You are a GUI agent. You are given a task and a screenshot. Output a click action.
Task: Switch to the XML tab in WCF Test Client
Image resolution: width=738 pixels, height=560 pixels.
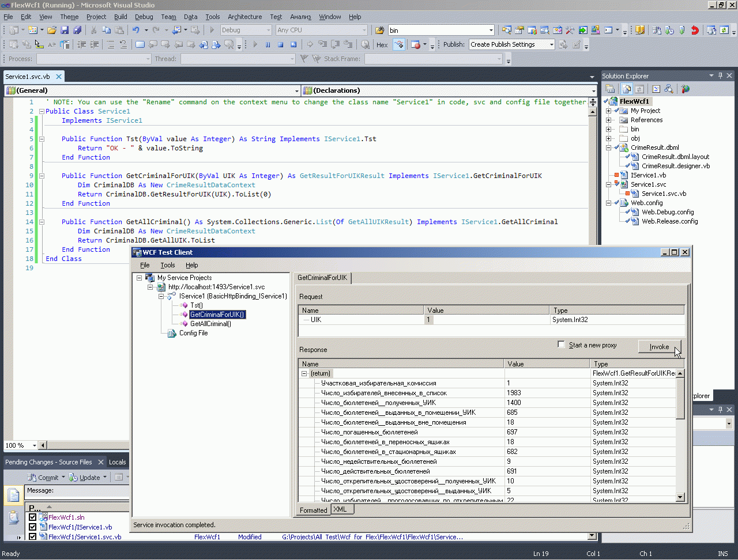[x=340, y=509]
